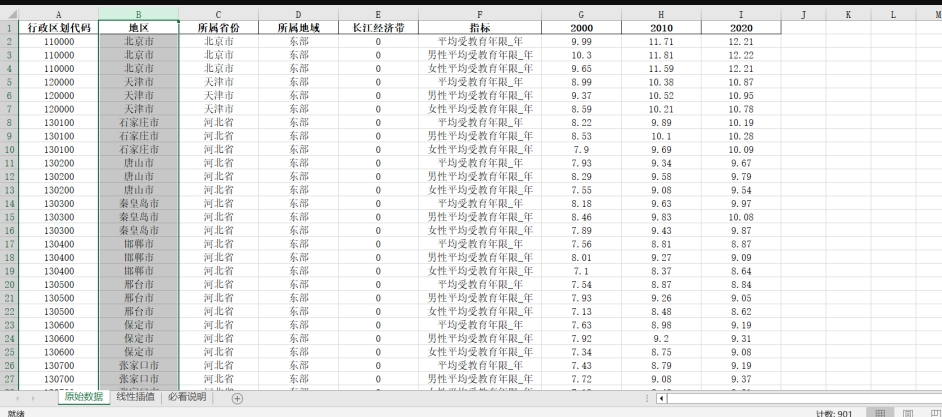Select row 26 header
Screen dimensions: 942x417
click(x=9, y=365)
